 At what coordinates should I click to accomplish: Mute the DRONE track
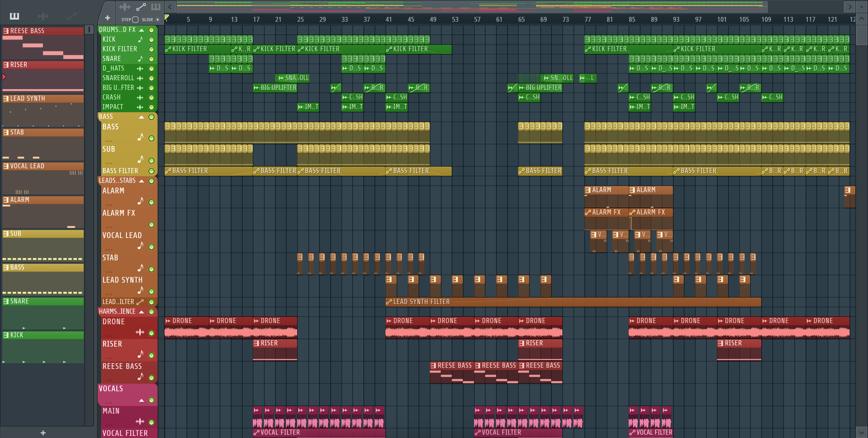click(152, 333)
